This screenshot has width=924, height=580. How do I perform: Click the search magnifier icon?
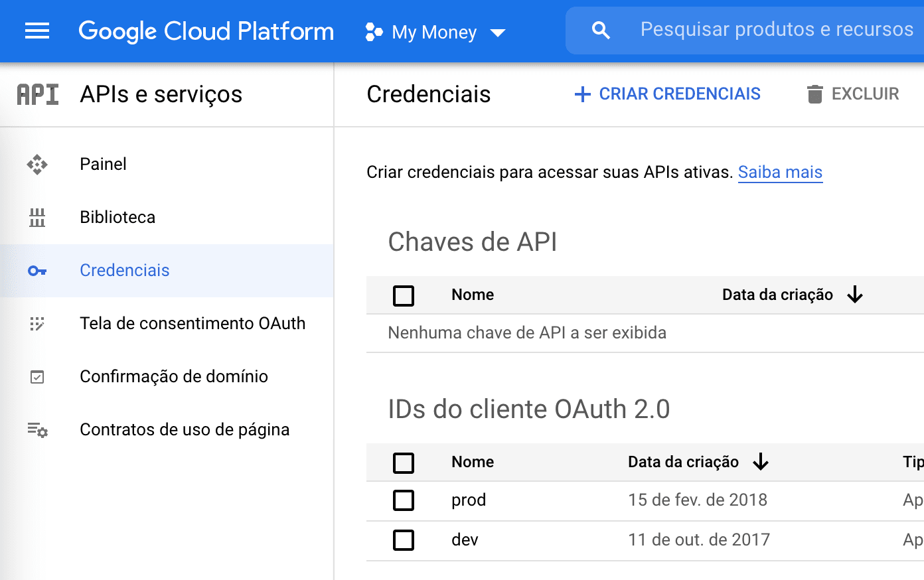(601, 30)
